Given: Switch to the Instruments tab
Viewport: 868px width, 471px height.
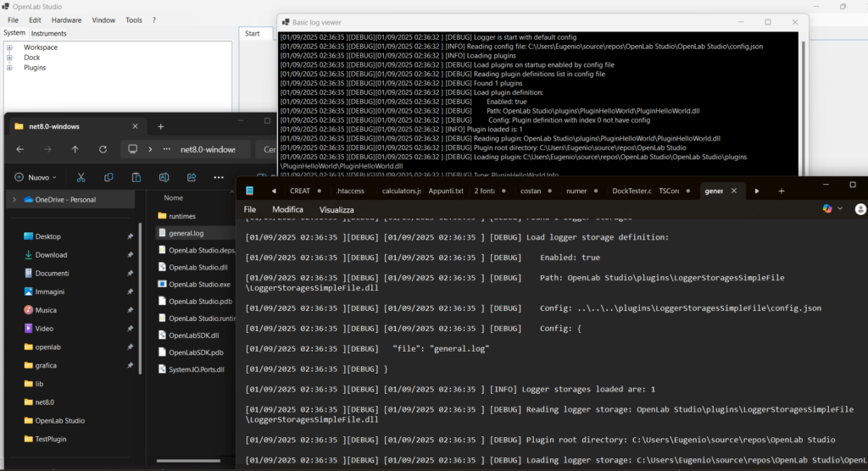Looking at the screenshot, I should coord(48,33).
